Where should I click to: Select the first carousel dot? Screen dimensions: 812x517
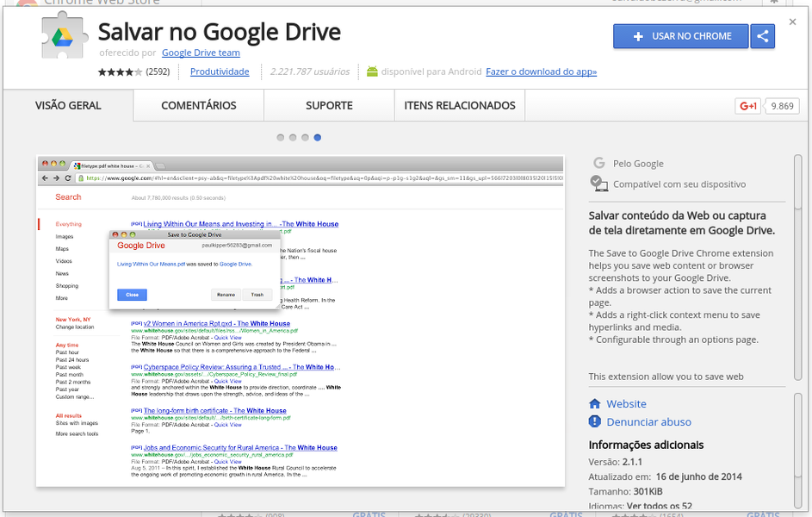coord(280,138)
